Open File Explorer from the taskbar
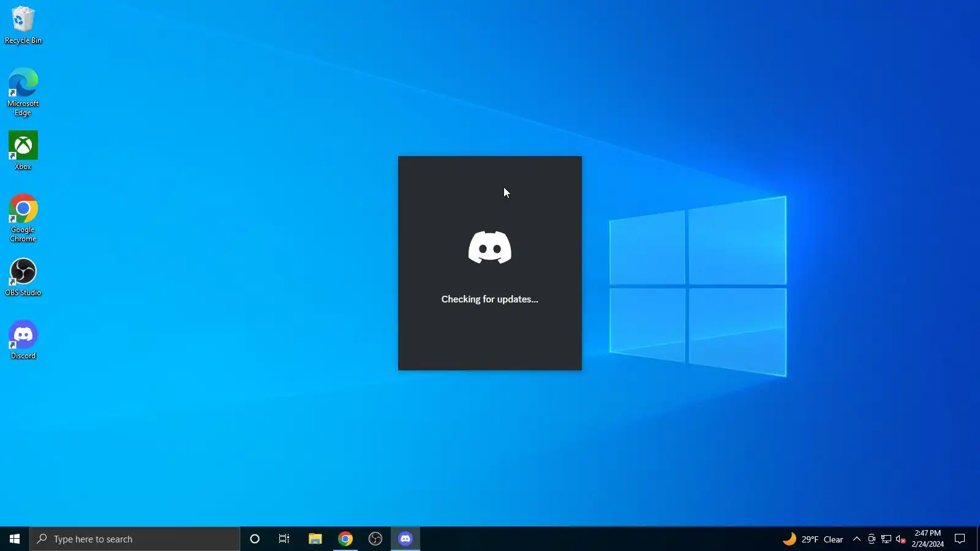The width and height of the screenshot is (980, 551). click(315, 539)
